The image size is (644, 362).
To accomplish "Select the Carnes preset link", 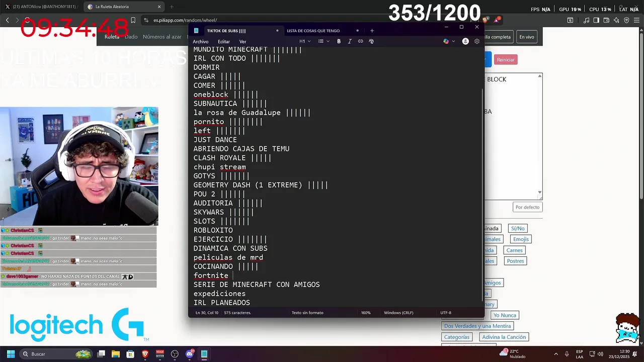I will 514,250.
